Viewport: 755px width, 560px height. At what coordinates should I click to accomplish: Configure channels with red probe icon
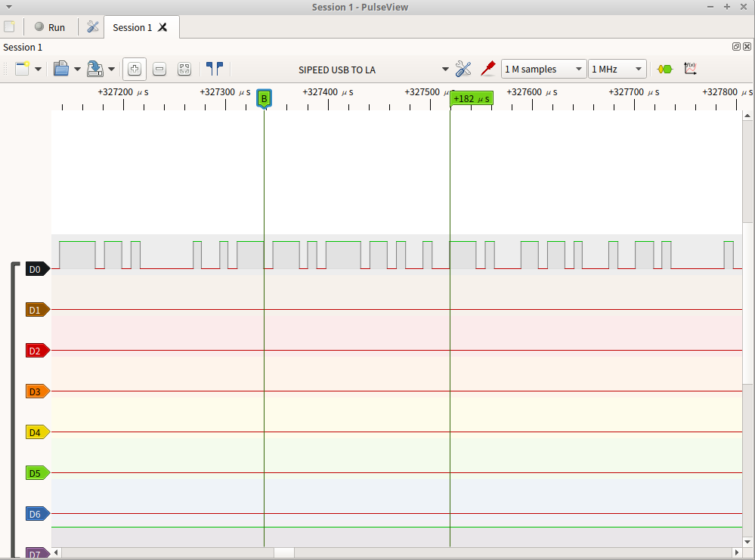click(x=487, y=69)
